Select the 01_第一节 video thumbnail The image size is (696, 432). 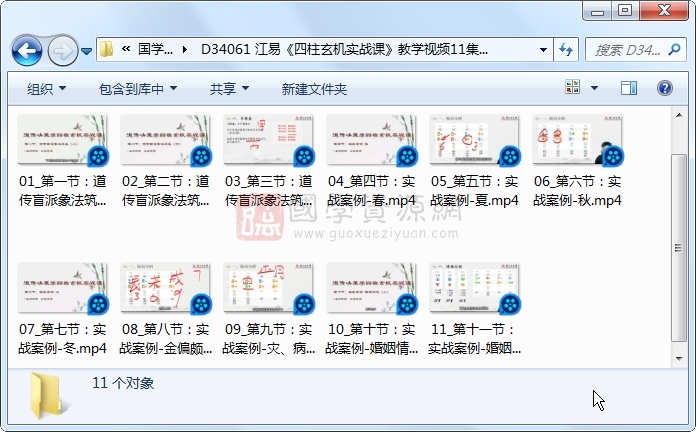click(63, 140)
